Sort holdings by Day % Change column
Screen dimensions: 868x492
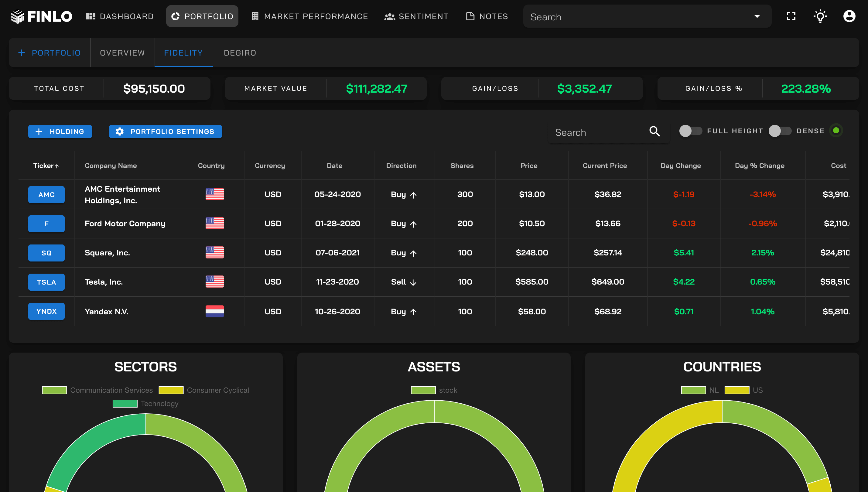point(760,166)
